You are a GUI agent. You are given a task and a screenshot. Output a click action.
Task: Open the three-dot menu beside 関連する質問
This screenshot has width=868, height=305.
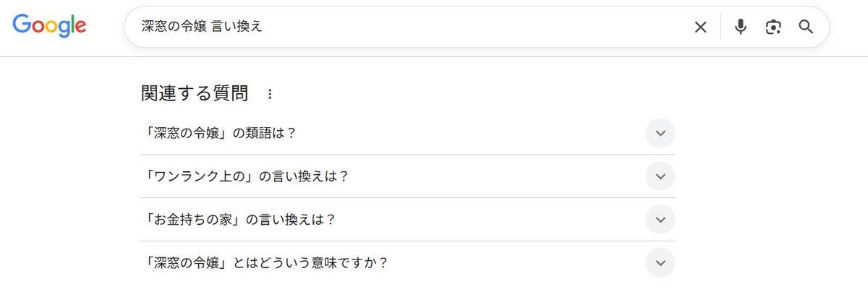(x=270, y=94)
